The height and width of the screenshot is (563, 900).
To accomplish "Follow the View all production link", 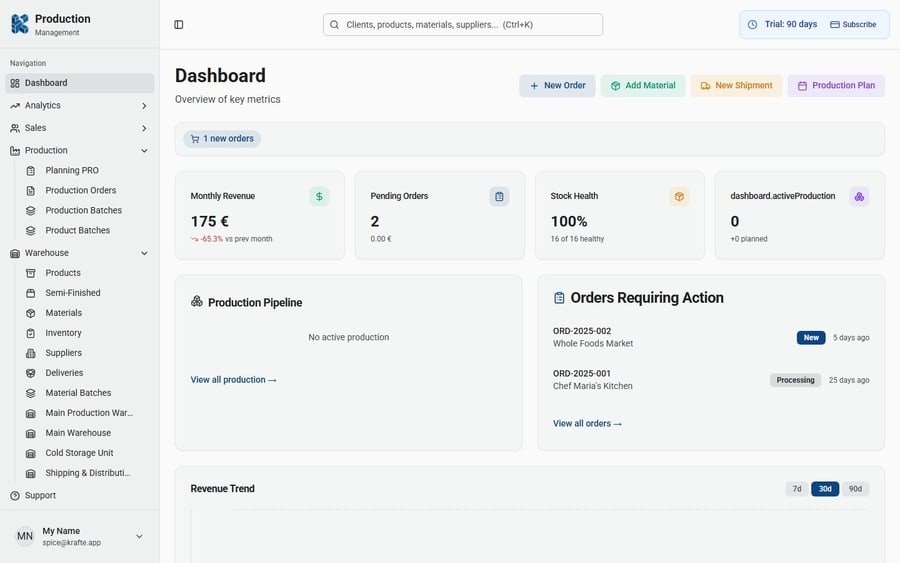I will pos(234,380).
